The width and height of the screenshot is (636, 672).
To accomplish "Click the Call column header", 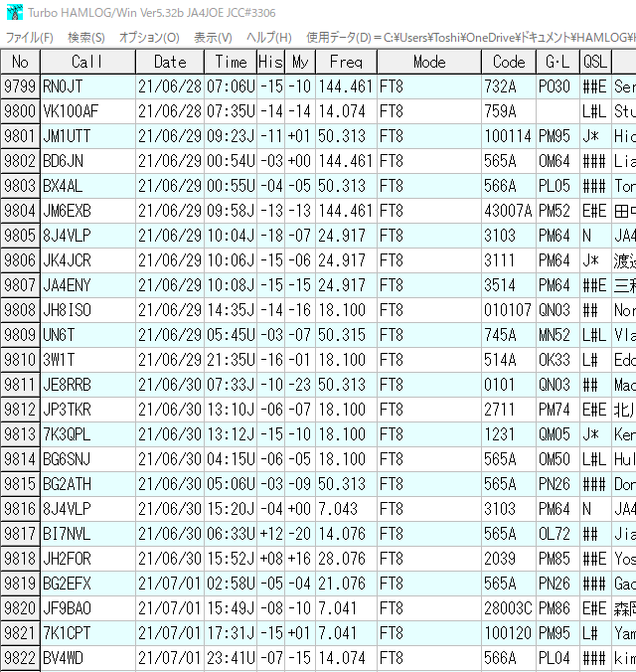I will point(87,62).
